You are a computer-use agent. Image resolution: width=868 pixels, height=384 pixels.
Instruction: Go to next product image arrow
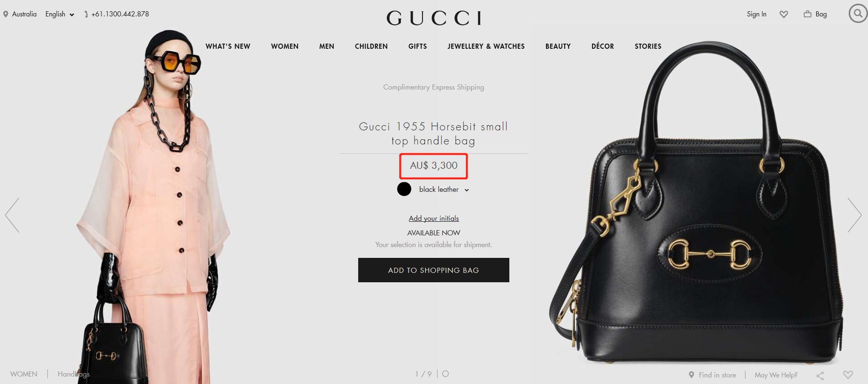(x=854, y=215)
